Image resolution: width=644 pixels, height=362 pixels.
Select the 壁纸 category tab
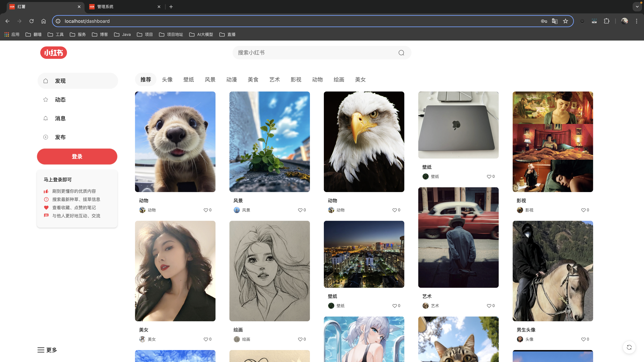[189, 80]
